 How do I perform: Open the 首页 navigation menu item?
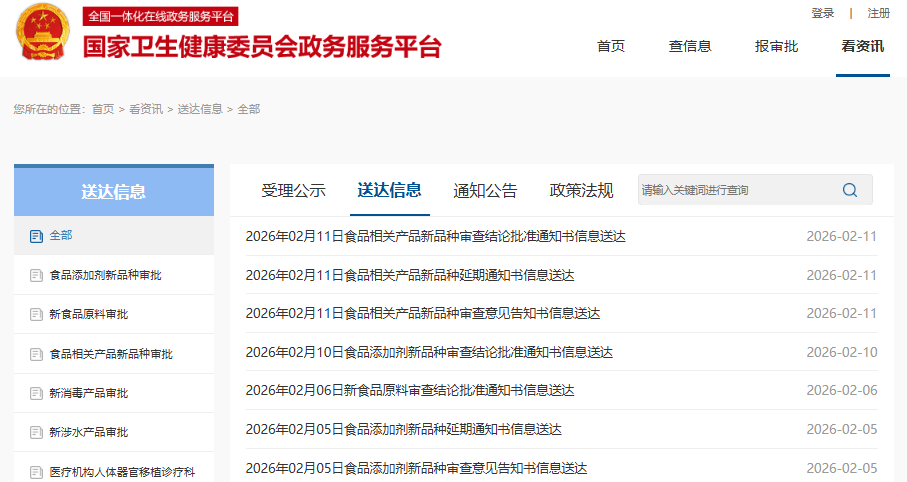(x=610, y=46)
